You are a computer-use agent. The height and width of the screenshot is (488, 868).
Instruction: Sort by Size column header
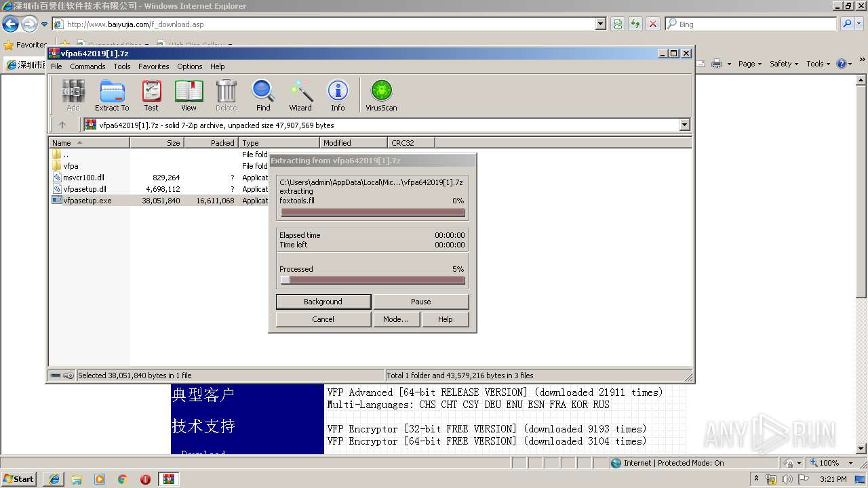coord(157,143)
